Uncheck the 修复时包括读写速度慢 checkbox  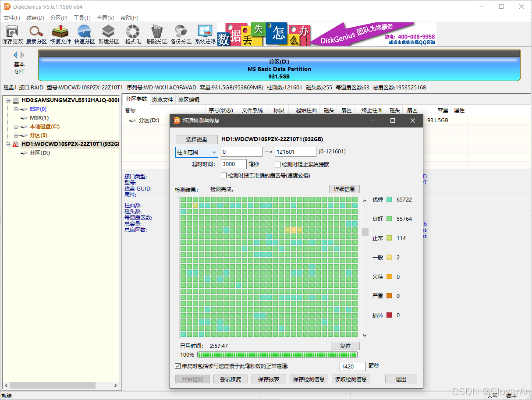click(x=177, y=366)
